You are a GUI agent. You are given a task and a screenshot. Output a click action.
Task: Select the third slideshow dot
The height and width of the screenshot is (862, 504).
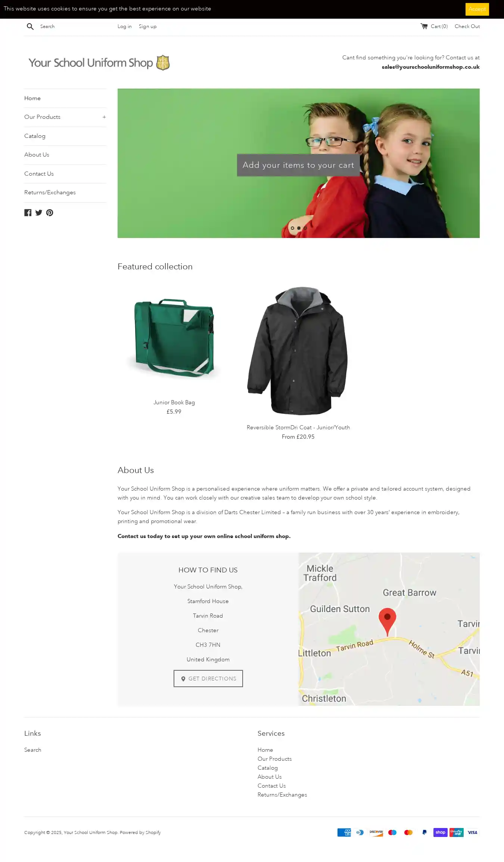pos(305,228)
